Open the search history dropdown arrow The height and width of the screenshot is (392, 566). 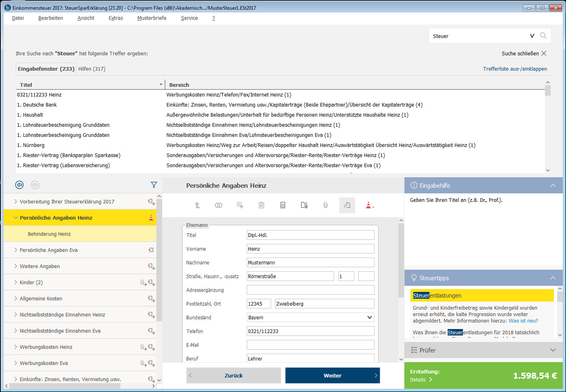532,36
